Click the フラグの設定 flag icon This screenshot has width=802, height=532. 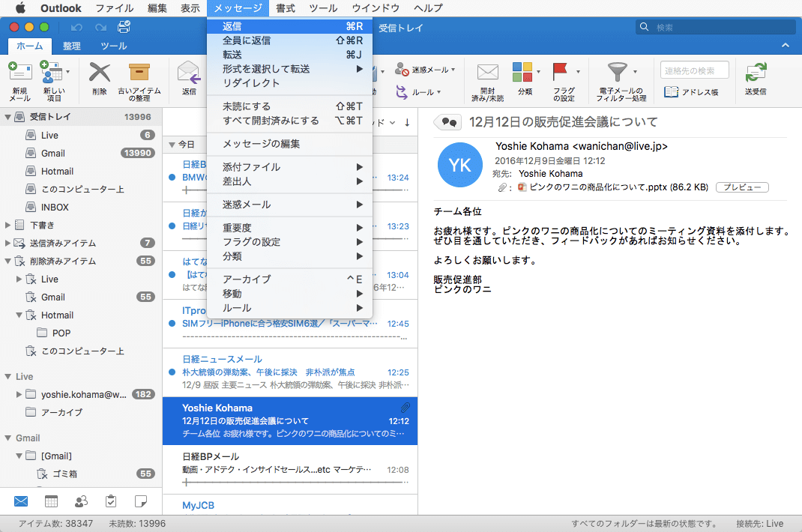pos(560,72)
